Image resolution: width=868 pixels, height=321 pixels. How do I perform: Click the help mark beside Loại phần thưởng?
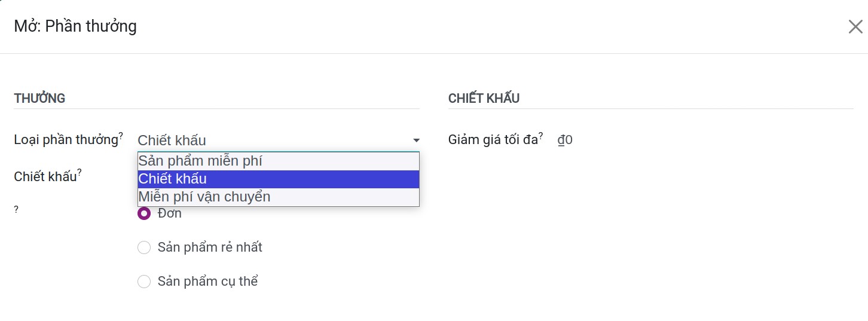coord(121,136)
